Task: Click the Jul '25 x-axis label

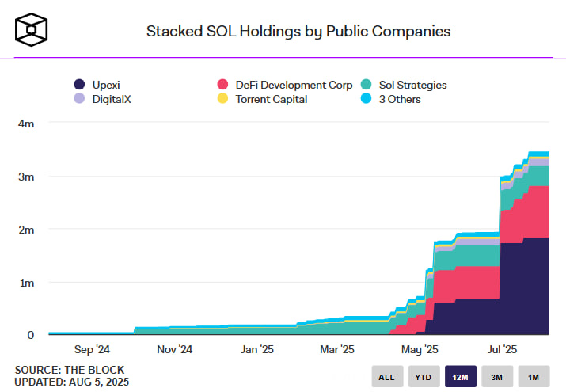Action: click(x=502, y=348)
